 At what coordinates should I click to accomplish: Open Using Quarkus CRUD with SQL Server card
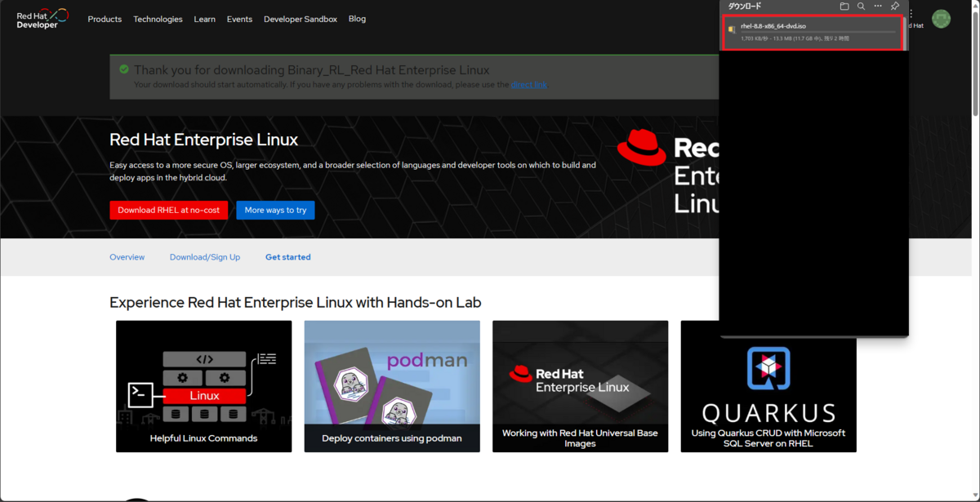tap(768, 386)
